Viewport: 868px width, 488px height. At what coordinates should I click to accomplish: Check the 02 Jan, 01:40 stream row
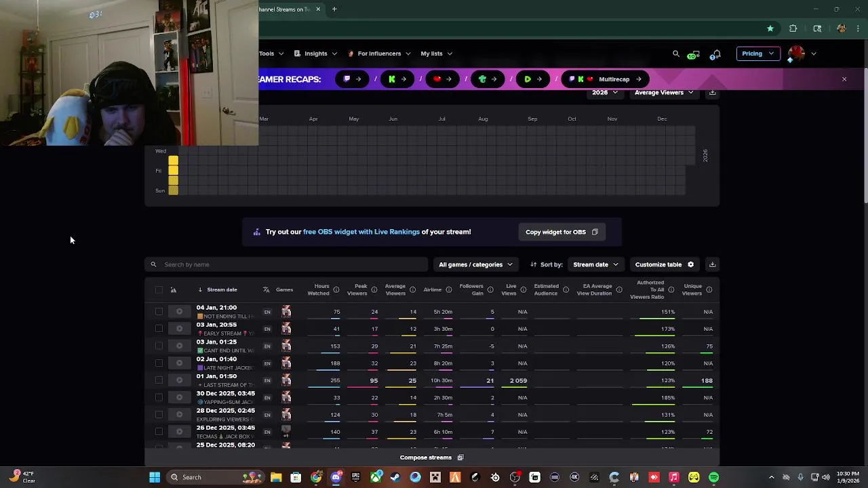coord(159,363)
